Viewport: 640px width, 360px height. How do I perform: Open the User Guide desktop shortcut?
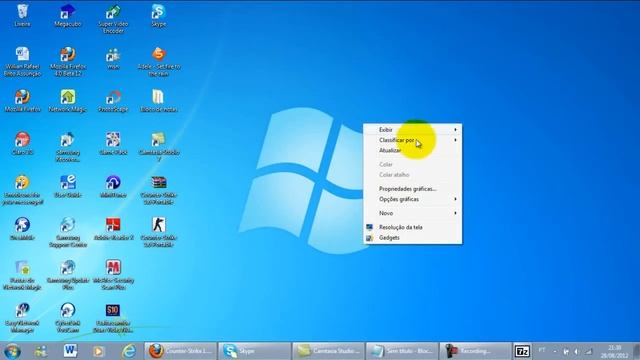[68, 186]
